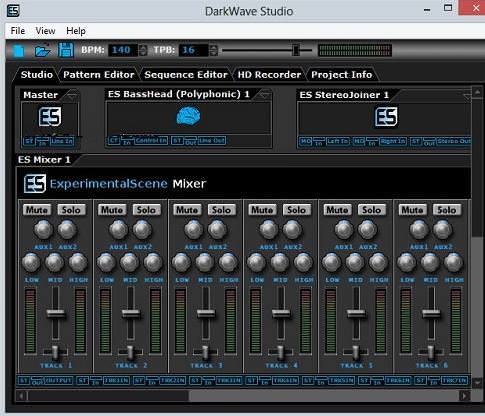The height and width of the screenshot is (416, 485).
Task: Solo Track 3 in the mixer
Action: point(222,210)
